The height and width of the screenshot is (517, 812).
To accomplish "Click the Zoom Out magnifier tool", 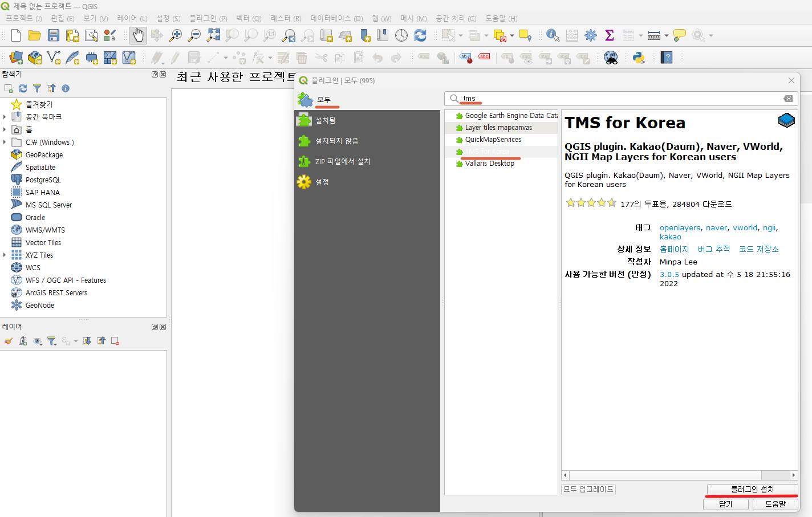I will tap(194, 35).
